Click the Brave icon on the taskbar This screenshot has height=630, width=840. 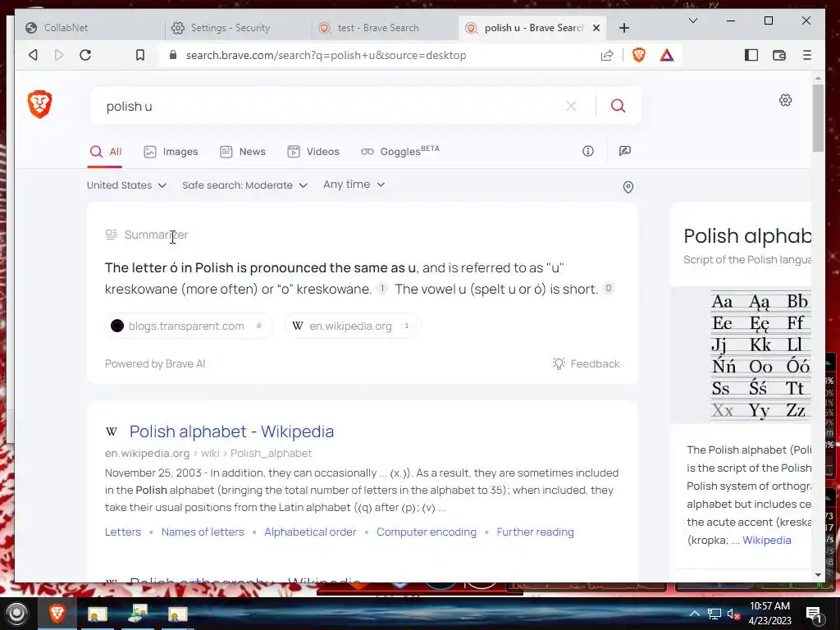click(57, 614)
